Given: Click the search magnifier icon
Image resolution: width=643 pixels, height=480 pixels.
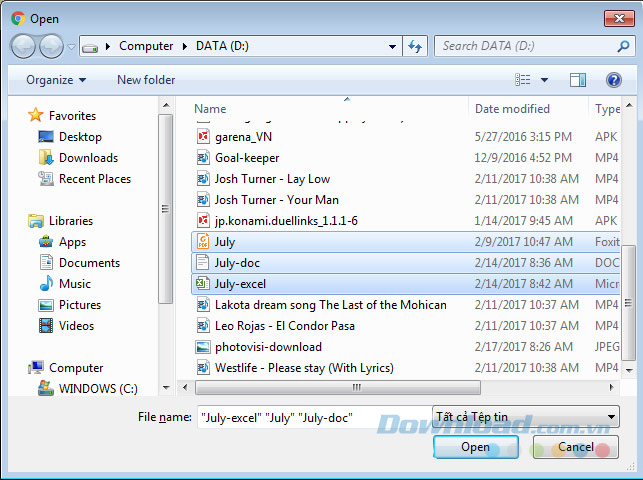Looking at the screenshot, I should 623,46.
